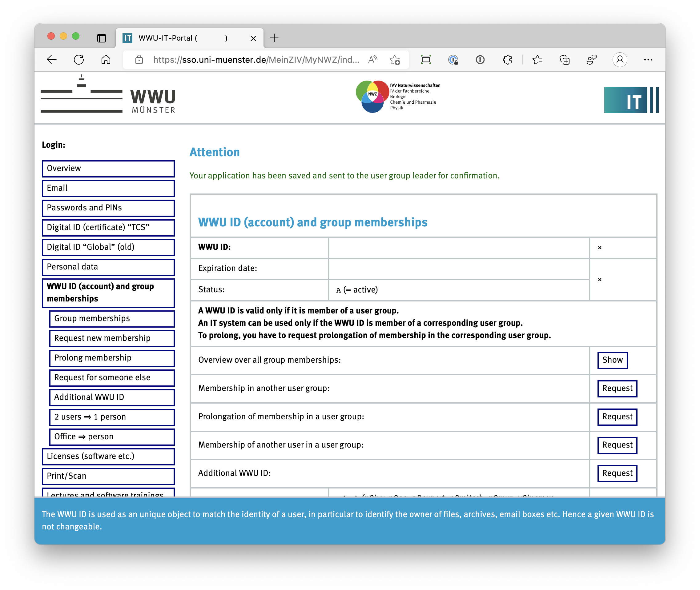
Task: Open the Collections icon in toolbar
Action: click(x=565, y=60)
